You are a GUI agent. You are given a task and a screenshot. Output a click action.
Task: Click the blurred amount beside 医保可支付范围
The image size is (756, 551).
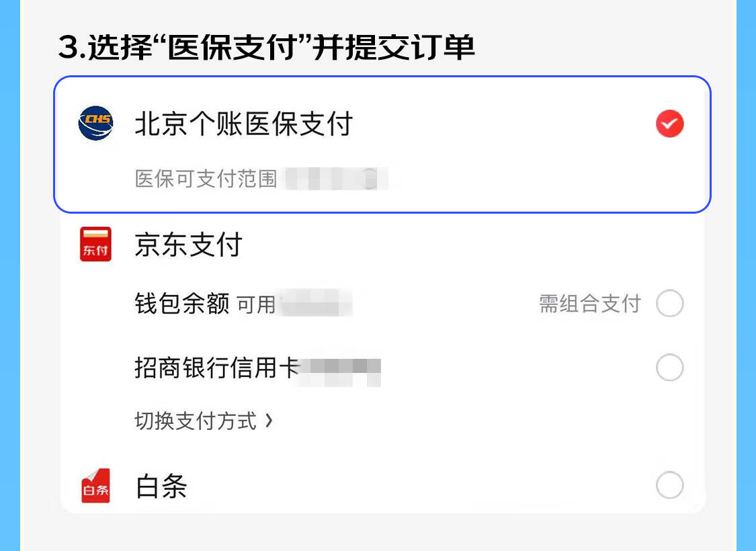tap(337, 179)
